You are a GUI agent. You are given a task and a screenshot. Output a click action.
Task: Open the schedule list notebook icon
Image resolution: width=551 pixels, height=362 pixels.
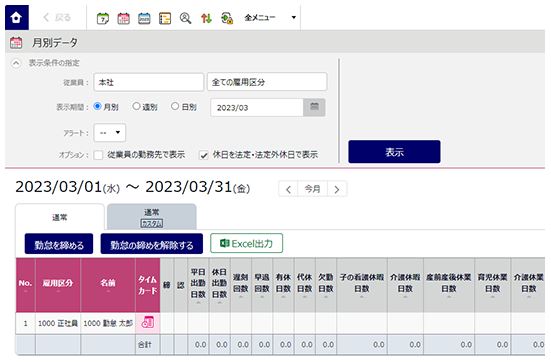click(x=165, y=18)
